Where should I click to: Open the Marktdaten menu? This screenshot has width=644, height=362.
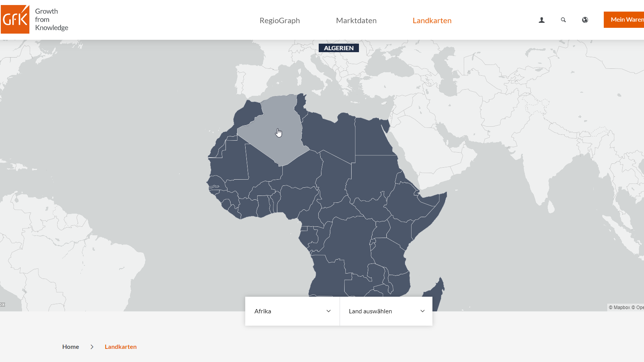coord(356,20)
